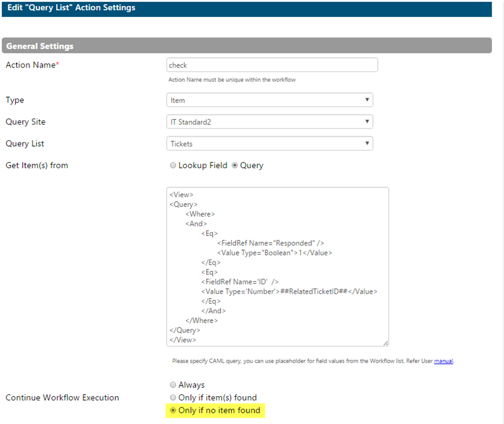Click the Query List dropdown arrow icon
504x424 pixels.
click(366, 143)
